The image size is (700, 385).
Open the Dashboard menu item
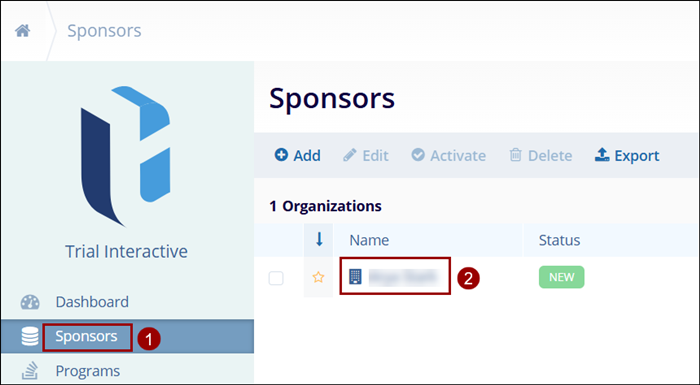coord(92,302)
